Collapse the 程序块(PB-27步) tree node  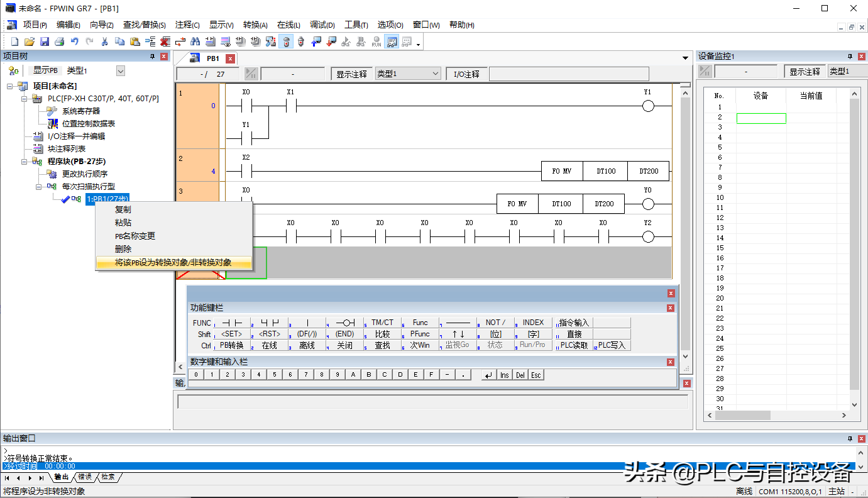click(x=25, y=162)
